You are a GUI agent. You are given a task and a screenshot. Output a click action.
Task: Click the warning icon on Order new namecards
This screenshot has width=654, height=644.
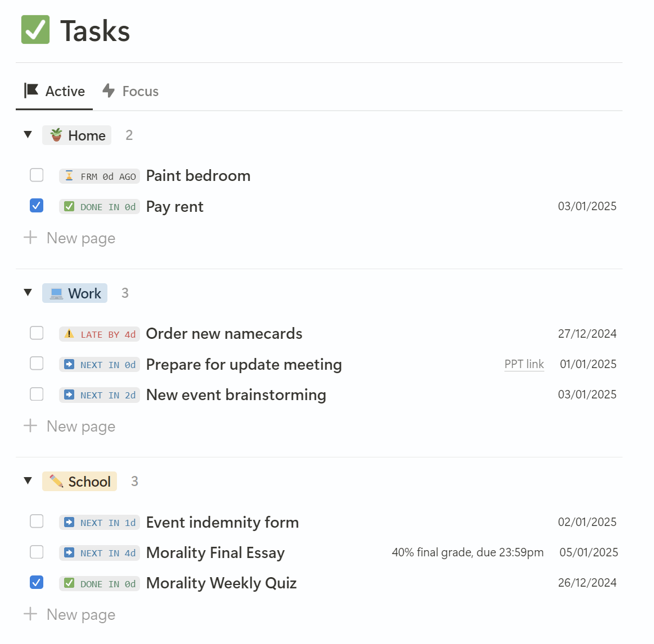coord(69,334)
